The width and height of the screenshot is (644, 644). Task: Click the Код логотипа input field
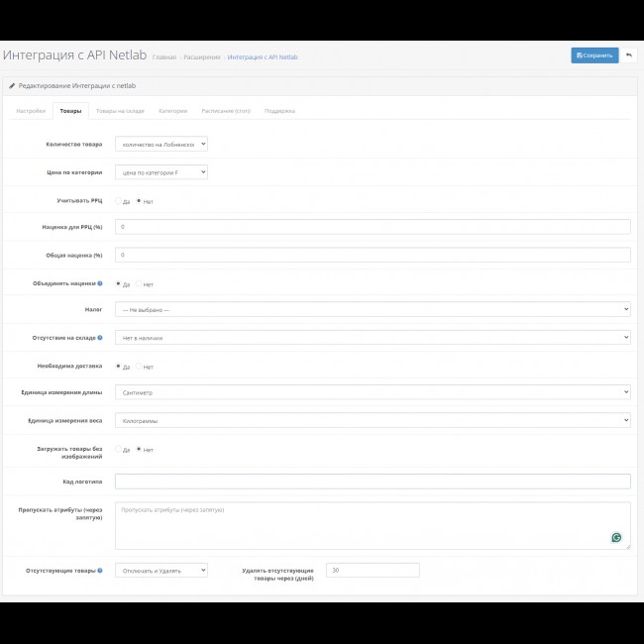click(373, 482)
